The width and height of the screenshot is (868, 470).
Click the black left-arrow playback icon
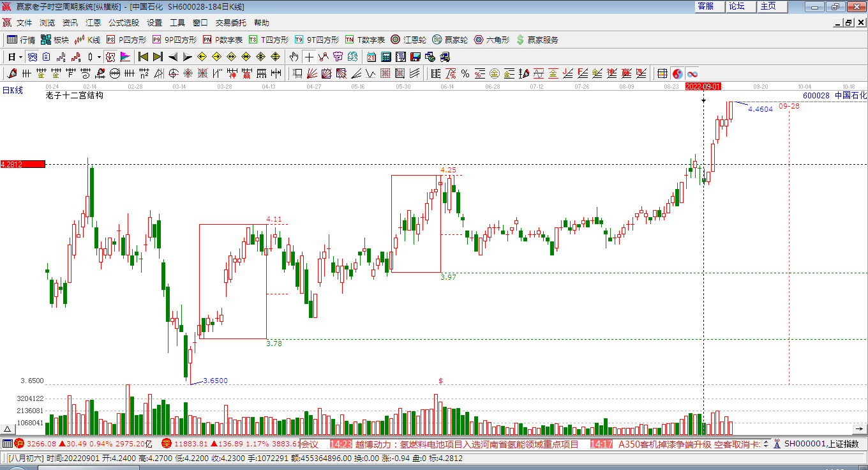click(173, 57)
